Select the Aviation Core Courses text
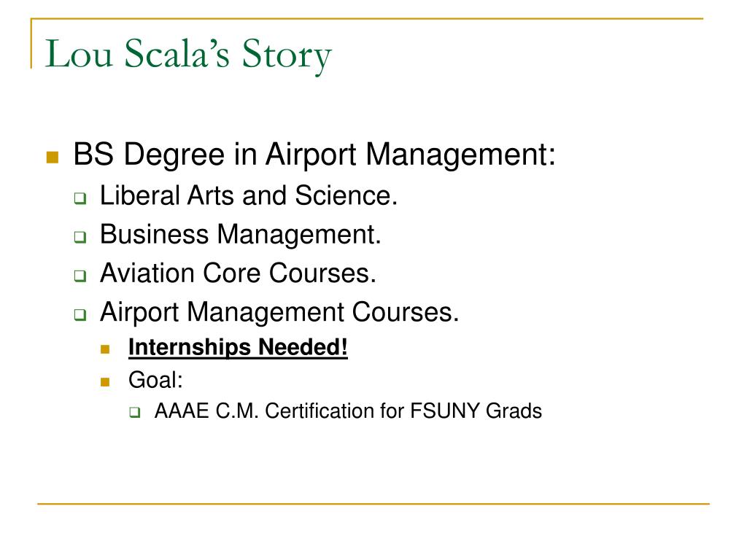Viewport: 747px width, 560px height. click(239, 273)
